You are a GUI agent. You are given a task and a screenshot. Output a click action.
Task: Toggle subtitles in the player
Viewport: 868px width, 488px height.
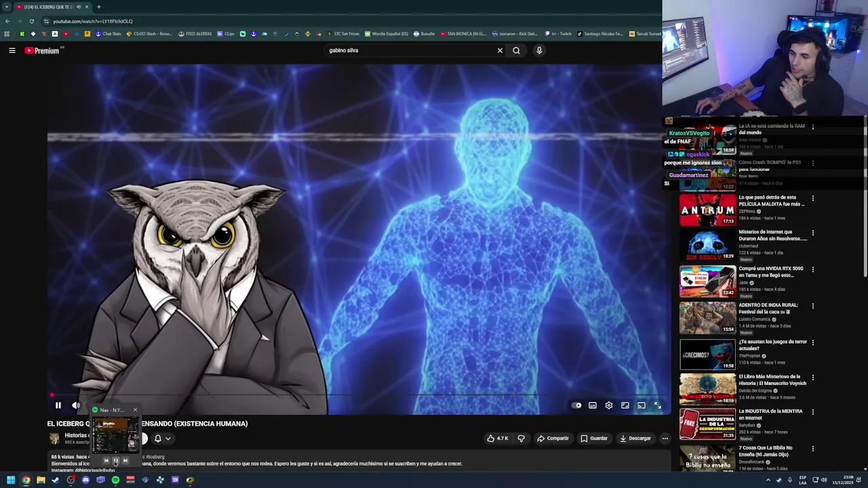coord(593,405)
